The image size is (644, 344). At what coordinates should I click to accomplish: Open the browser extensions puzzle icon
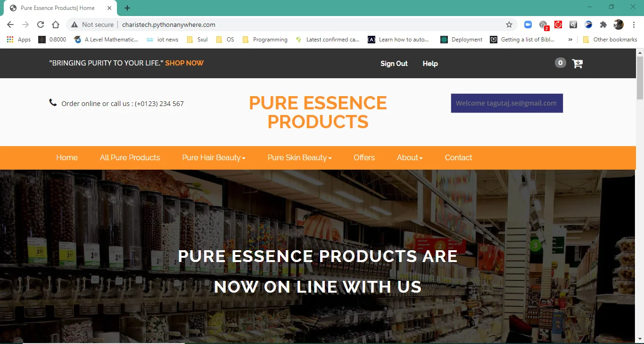coord(603,25)
